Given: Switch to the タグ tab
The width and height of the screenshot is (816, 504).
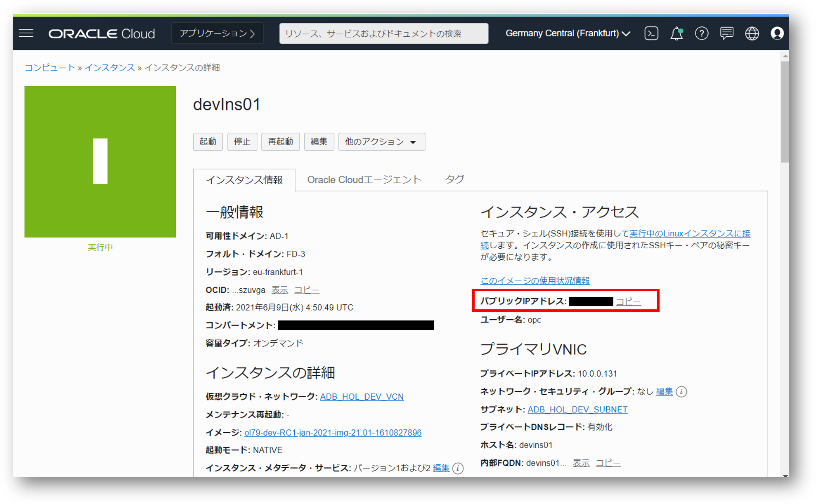Looking at the screenshot, I should (454, 180).
